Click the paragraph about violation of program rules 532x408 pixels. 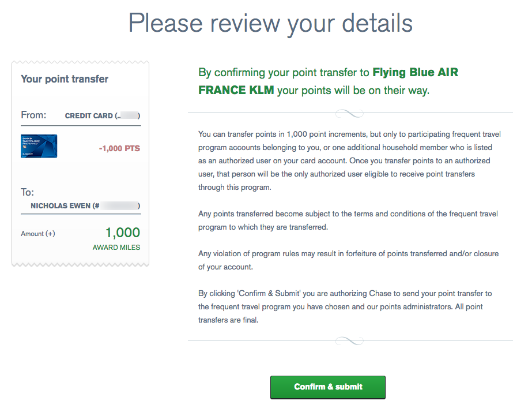tap(348, 260)
